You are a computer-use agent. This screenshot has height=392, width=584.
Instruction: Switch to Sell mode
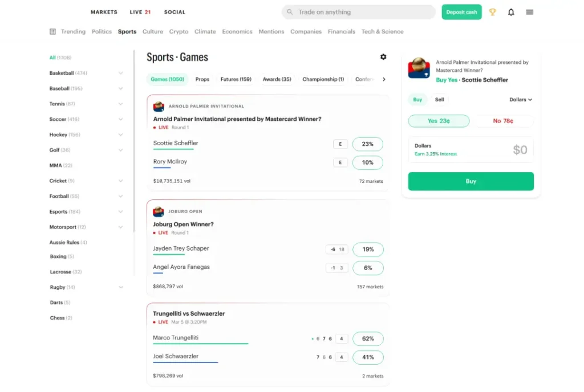[440, 100]
